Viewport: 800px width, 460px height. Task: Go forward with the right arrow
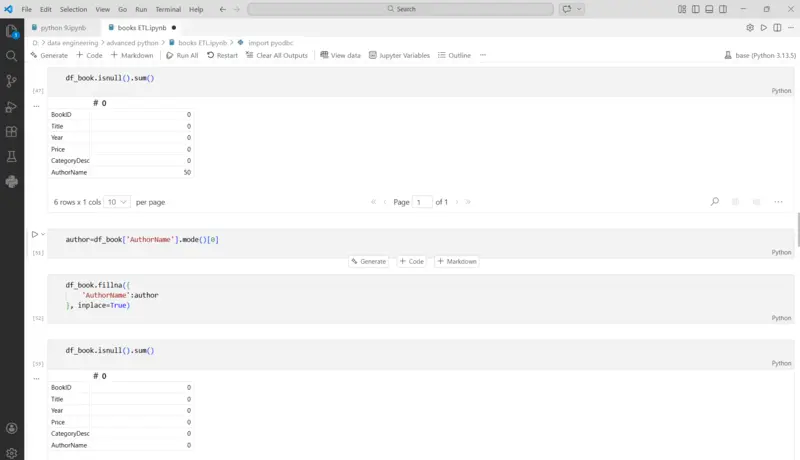coord(237,9)
